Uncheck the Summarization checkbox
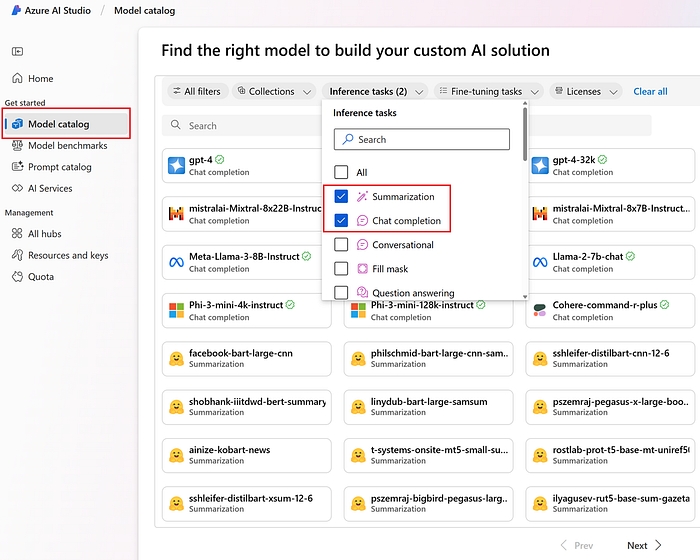Viewport: 700px width, 560px height. 341,197
